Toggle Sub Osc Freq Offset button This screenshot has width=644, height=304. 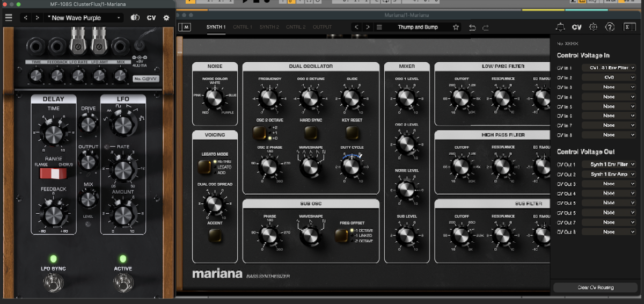(x=341, y=236)
